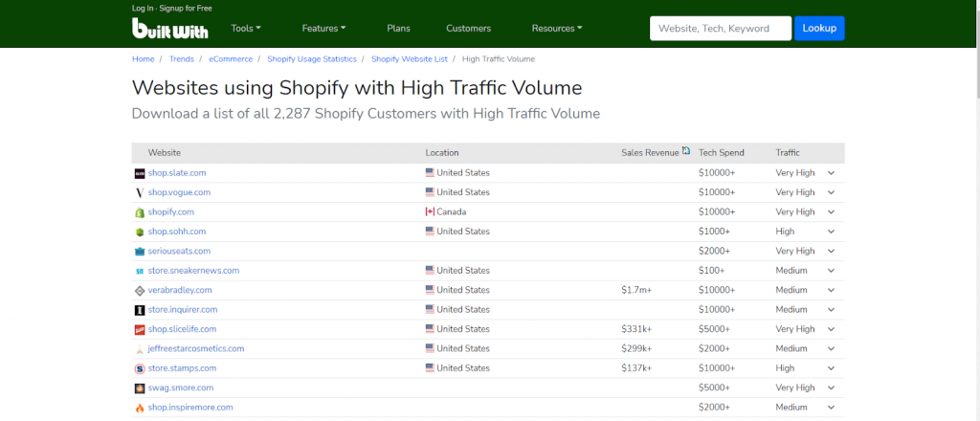Click the seriouseats.com favicon
Image resolution: width=980 pixels, height=421 pixels.
click(x=140, y=251)
